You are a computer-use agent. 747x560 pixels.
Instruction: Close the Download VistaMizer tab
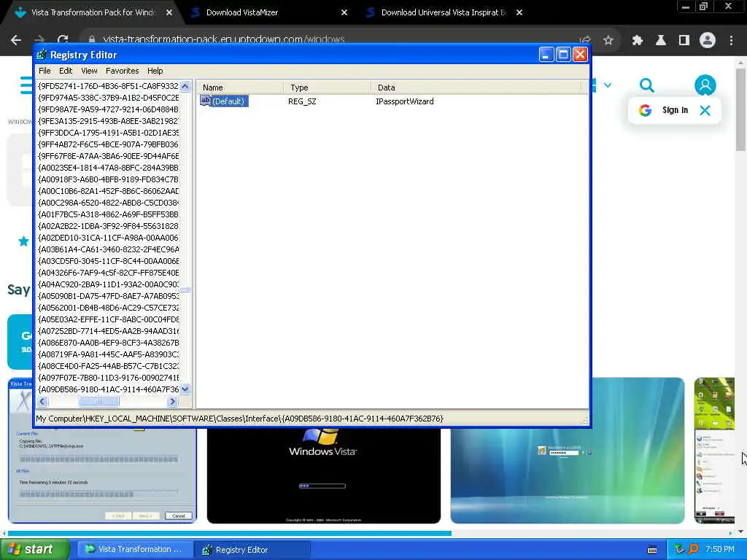344,12
